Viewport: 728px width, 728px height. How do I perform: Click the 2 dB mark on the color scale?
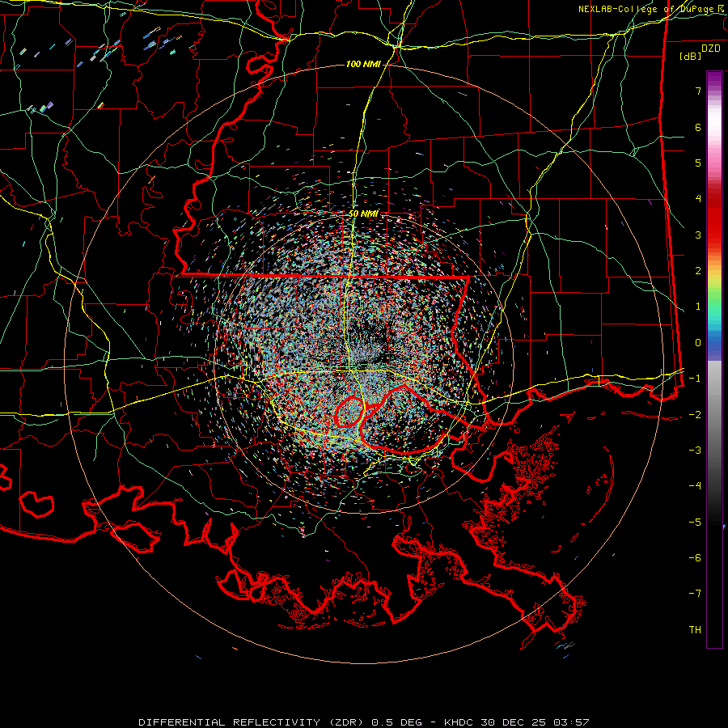[x=698, y=271]
